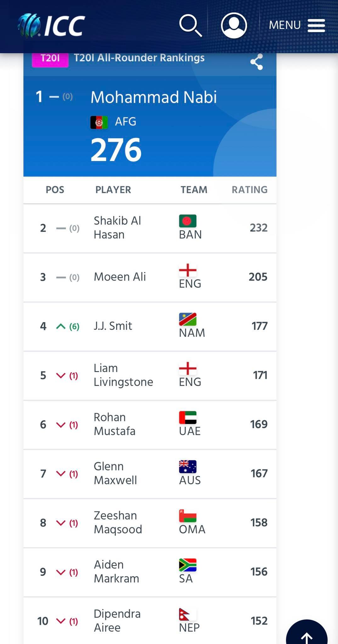Open Dipendra Airee's player profile
This screenshot has height=644, width=338.
point(117,620)
